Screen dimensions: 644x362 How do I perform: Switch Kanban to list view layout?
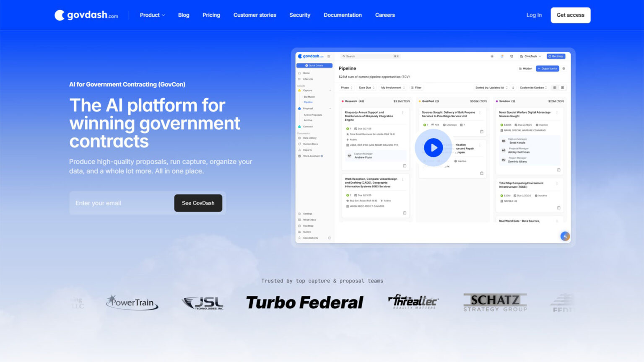(555, 87)
